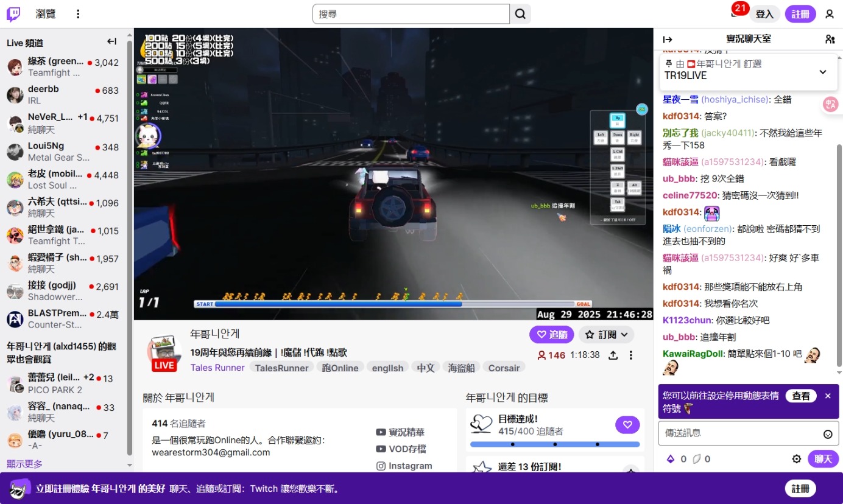Open chat settings gear icon
Viewport: 843px width, 504px height.
click(796, 459)
